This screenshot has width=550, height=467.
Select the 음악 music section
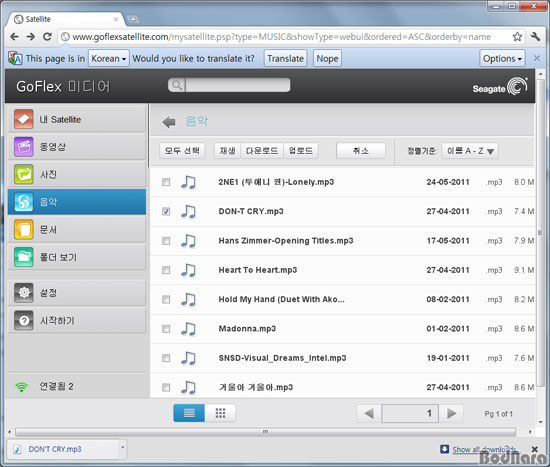pyautogui.click(x=77, y=202)
